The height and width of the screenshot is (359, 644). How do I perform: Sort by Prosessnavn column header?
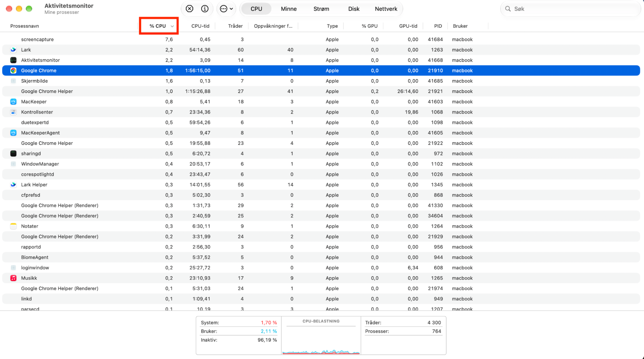pyautogui.click(x=24, y=26)
